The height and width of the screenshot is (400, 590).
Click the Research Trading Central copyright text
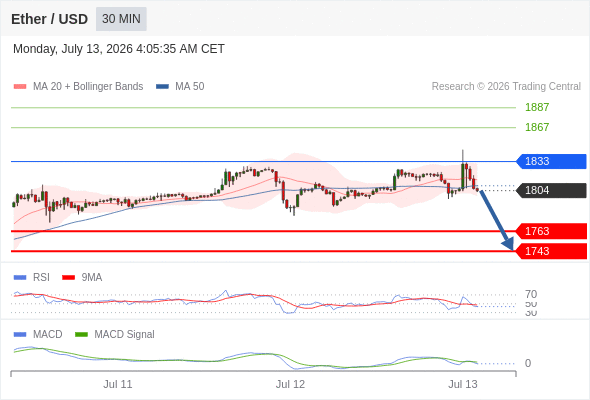pyautogui.click(x=506, y=87)
